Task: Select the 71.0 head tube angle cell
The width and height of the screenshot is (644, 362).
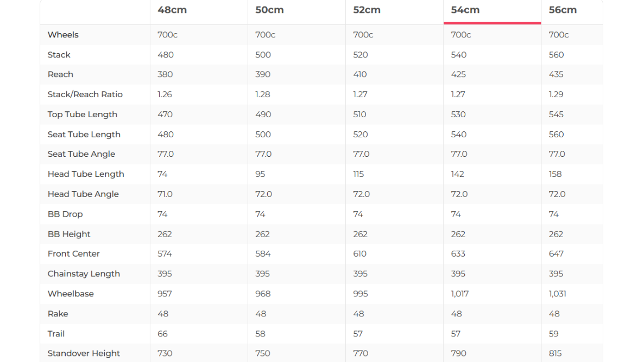Action: tap(165, 194)
